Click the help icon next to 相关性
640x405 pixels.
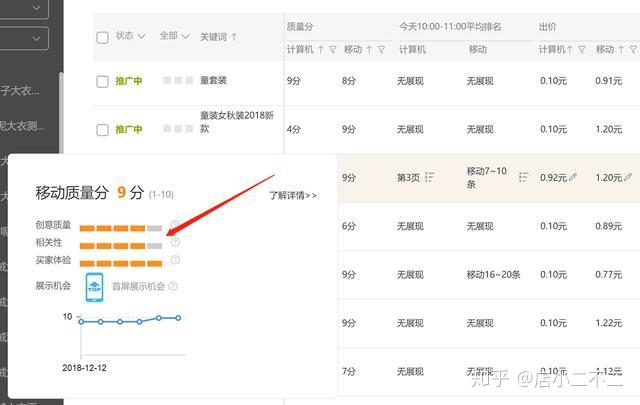pos(175,242)
